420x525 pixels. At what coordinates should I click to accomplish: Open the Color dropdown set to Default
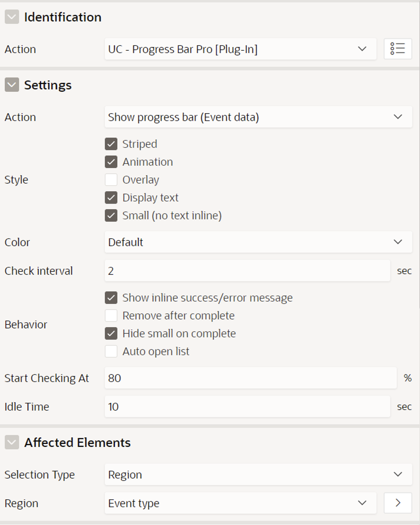click(258, 242)
